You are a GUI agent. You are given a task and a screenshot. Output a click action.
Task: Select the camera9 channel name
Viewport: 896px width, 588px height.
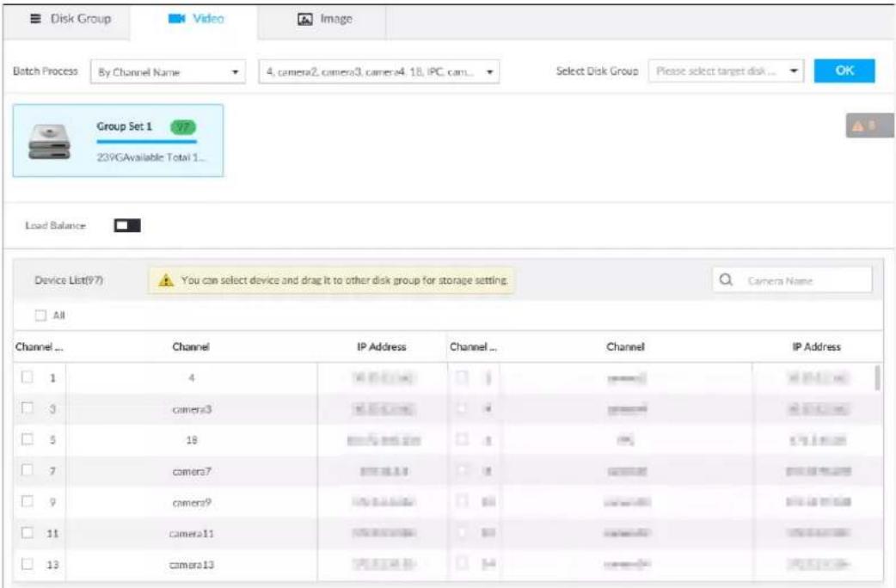click(192, 503)
